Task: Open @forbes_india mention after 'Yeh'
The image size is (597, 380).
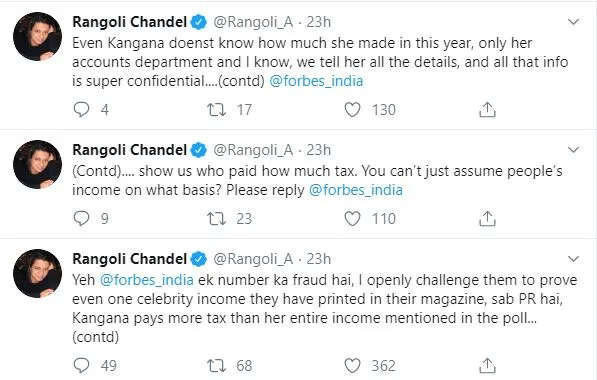Action: click(x=147, y=280)
